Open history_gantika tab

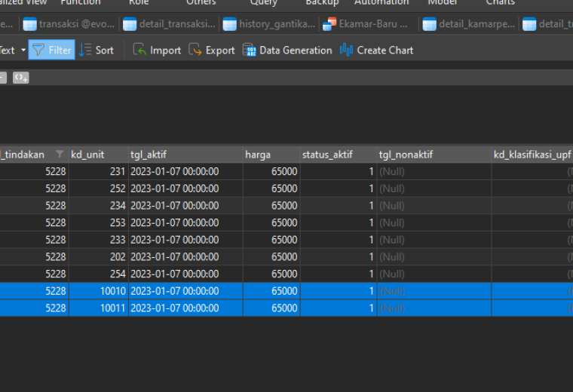(x=269, y=24)
